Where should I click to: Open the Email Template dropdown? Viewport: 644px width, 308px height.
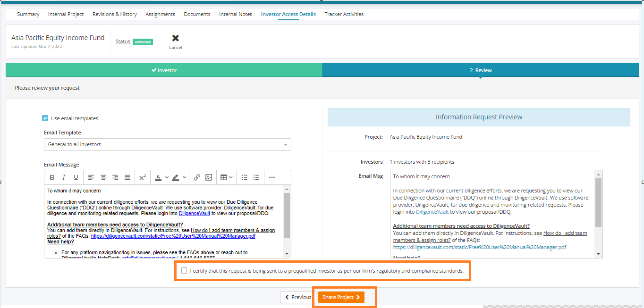[x=168, y=144]
